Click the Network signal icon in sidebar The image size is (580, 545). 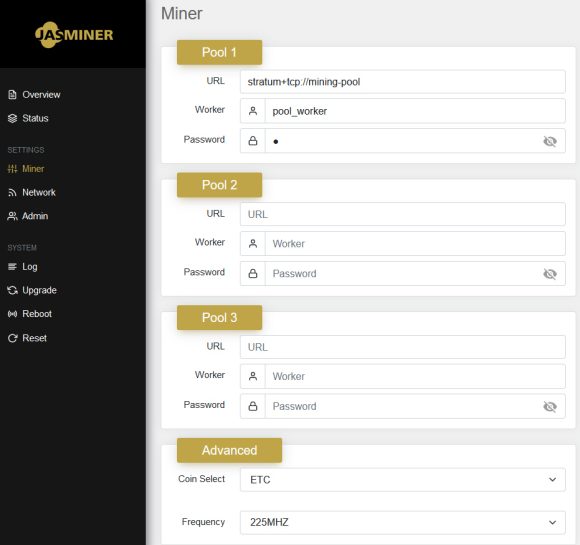pyautogui.click(x=12, y=193)
